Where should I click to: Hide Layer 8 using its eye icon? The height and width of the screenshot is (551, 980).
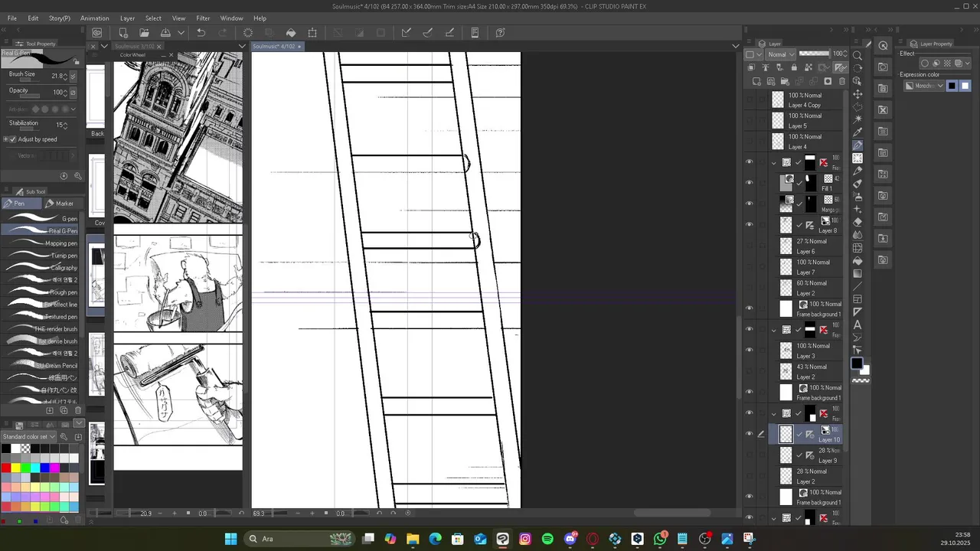point(749,224)
